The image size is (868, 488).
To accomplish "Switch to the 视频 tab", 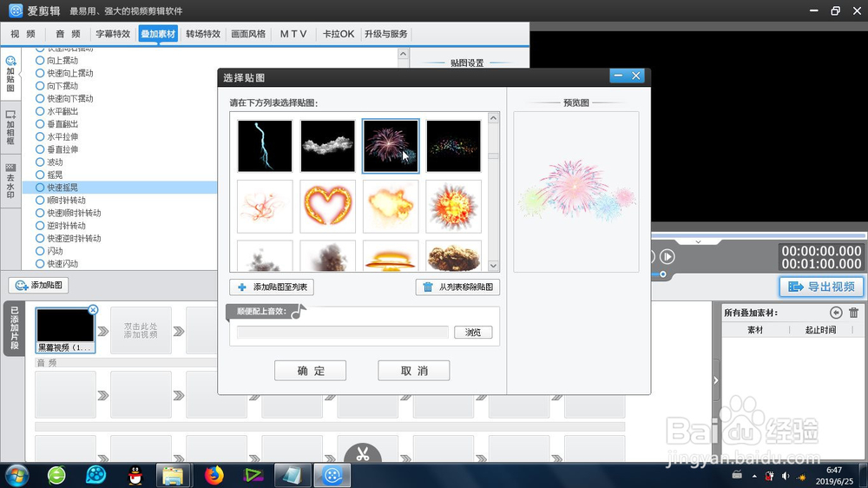I will point(23,34).
